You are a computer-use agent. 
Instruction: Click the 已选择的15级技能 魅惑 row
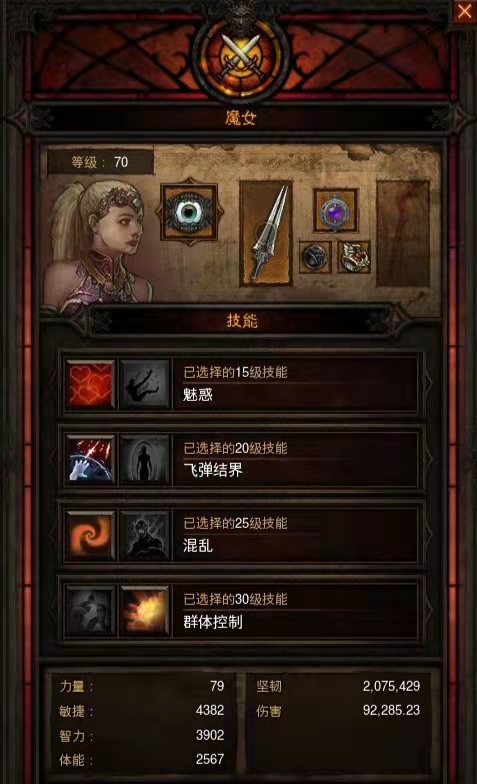click(x=242, y=384)
